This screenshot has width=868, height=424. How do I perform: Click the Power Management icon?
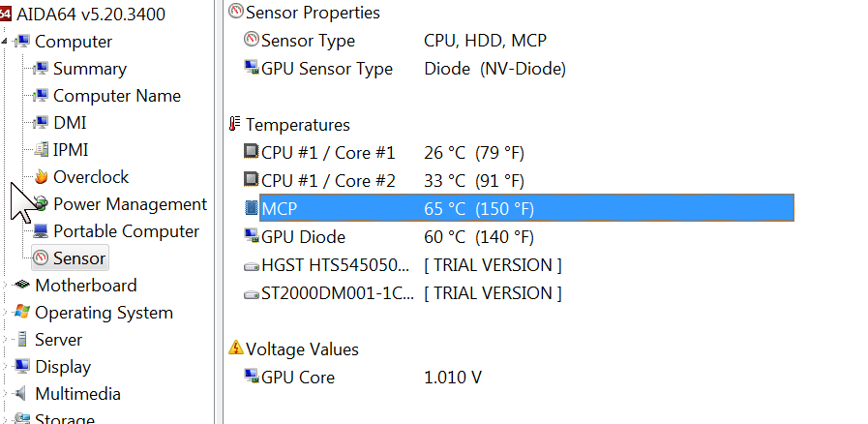(x=41, y=204)
